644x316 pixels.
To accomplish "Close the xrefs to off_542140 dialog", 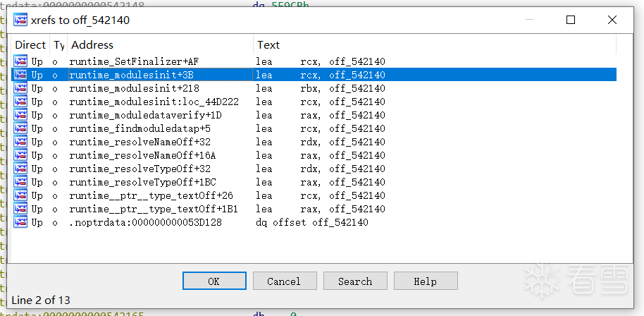I will tap(612, 19).
